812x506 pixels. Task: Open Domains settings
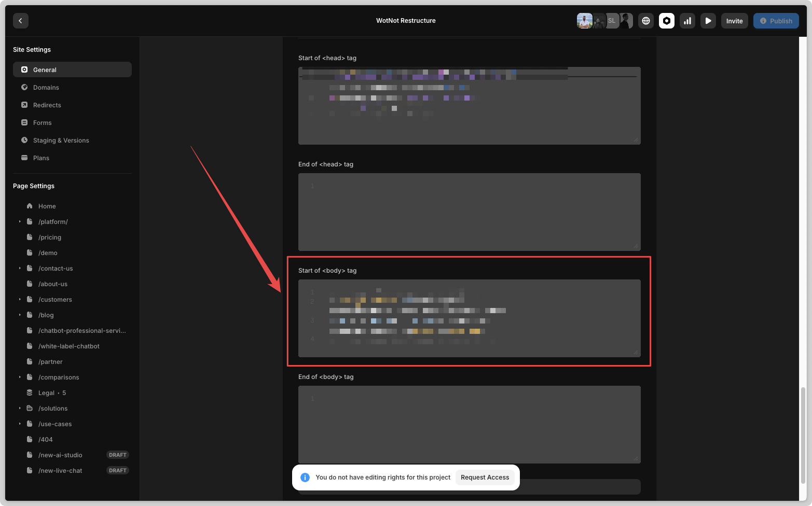coord(46,88)
